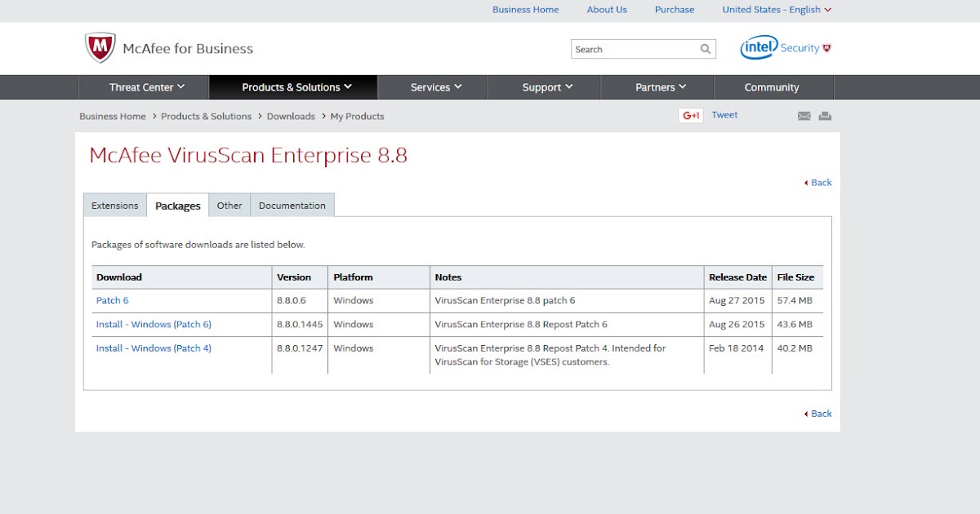Screen dimensions: 980x514
Task: Select version cell 8.8.0.1445
Action: click(300, 324)
